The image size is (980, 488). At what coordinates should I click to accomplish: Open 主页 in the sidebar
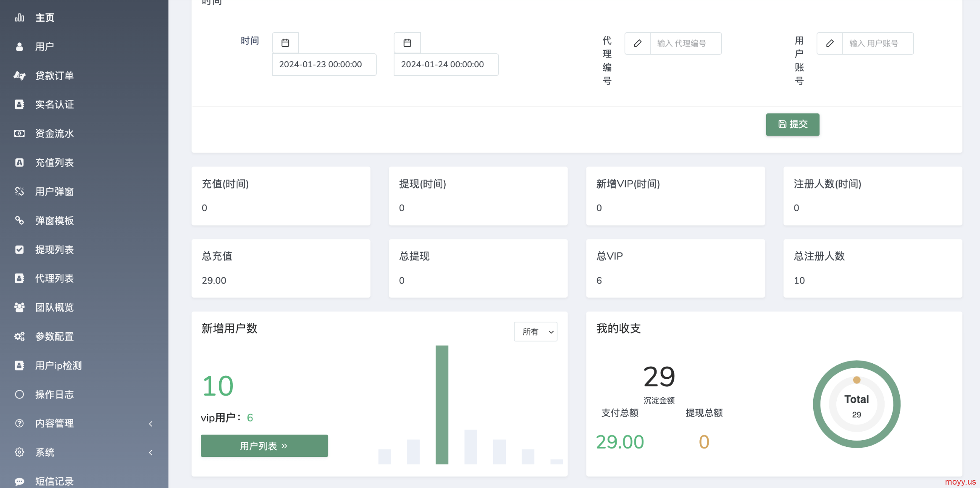click(45, 18)
